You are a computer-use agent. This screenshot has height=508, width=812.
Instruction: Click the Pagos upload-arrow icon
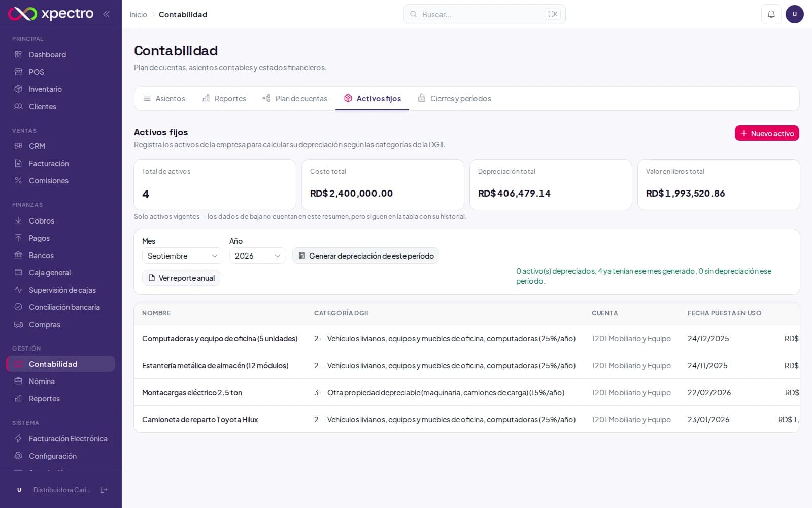(18, 238)
